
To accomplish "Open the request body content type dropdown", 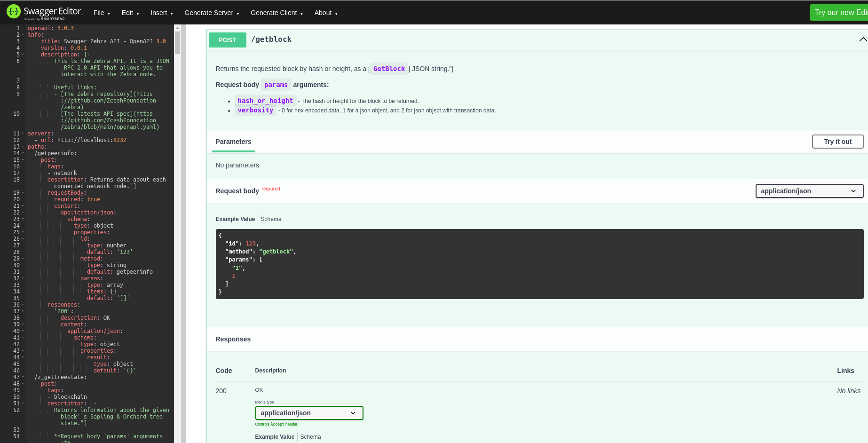I will 809,191.
